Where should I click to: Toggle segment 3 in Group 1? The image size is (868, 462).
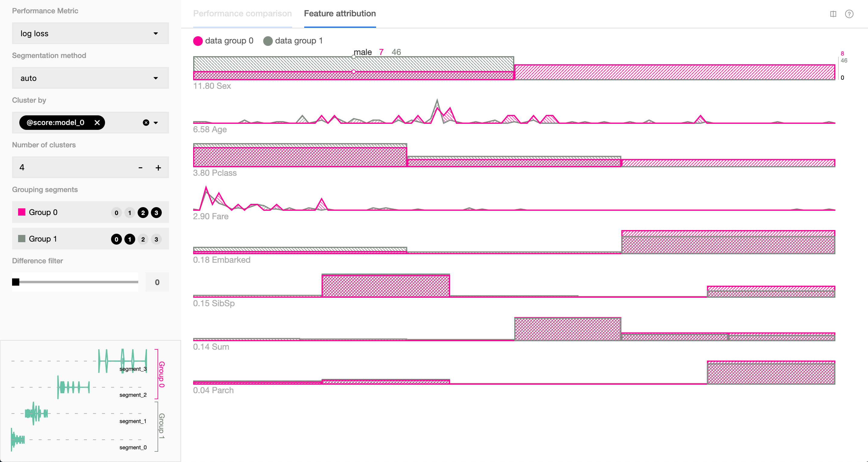pyautogui.click(x=156, y=239)
